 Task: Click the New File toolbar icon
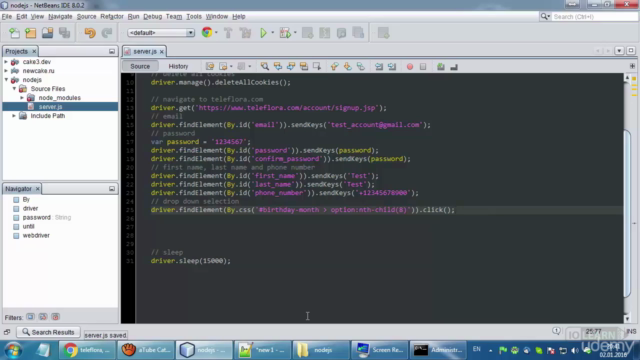pyautogui.click(x=14, y=33)
